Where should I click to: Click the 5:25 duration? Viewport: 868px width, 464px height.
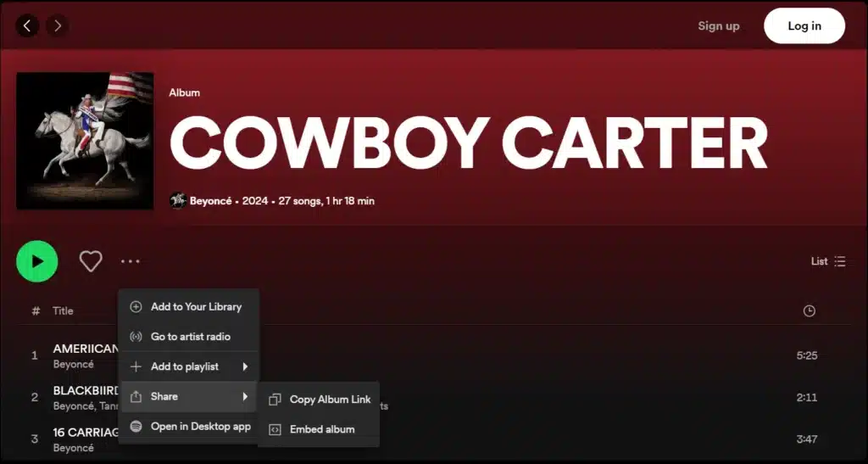[x=807, y=355]
